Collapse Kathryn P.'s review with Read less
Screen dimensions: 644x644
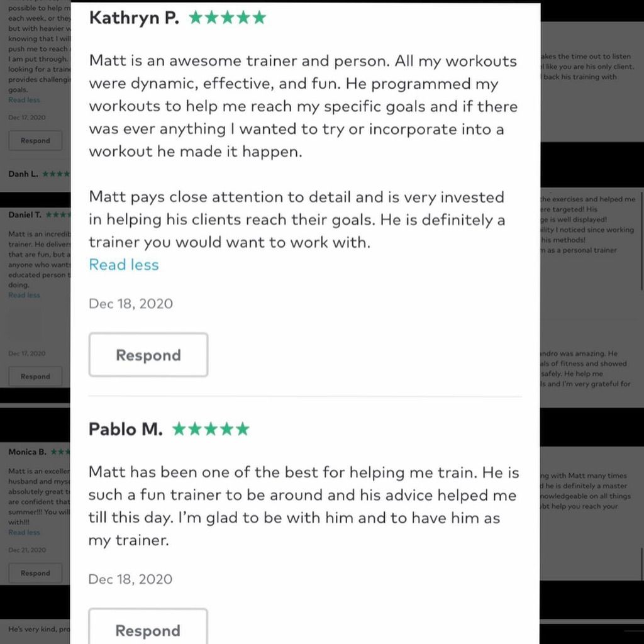(x=124, y=265)
